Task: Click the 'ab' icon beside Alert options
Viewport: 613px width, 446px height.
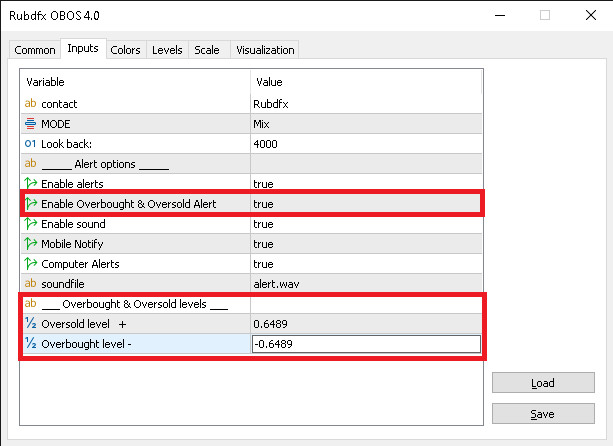Action: click(x=30, y=163)
